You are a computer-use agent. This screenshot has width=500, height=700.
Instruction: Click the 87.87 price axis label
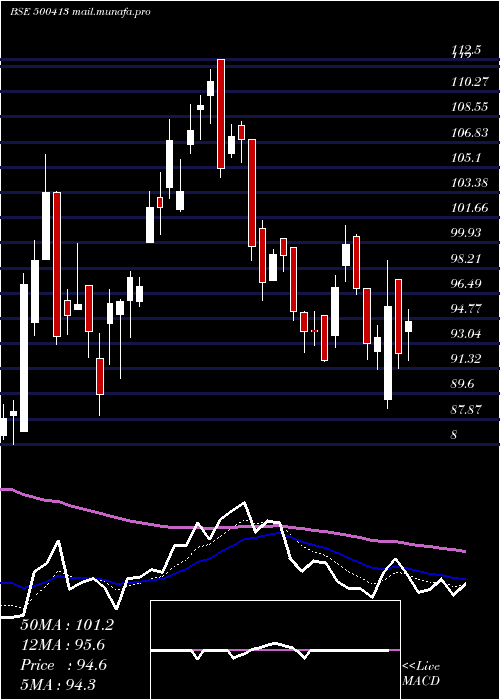[466, 410]
